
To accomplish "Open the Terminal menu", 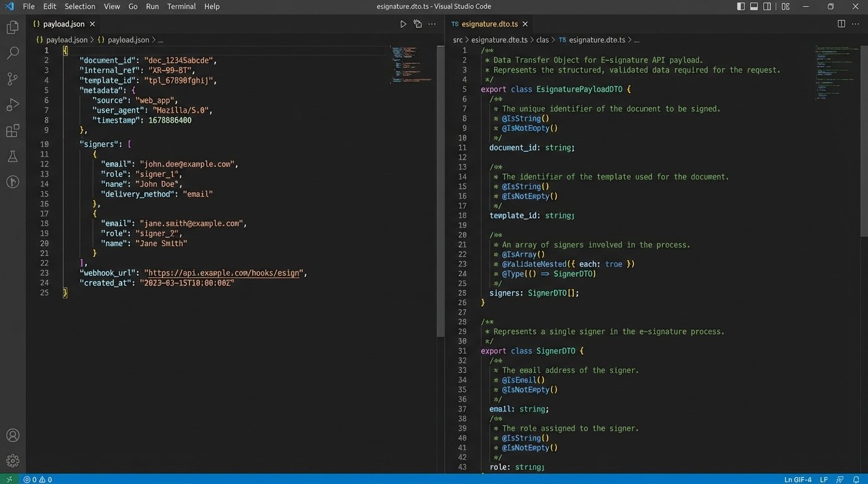I will click(x=181, y=6).
